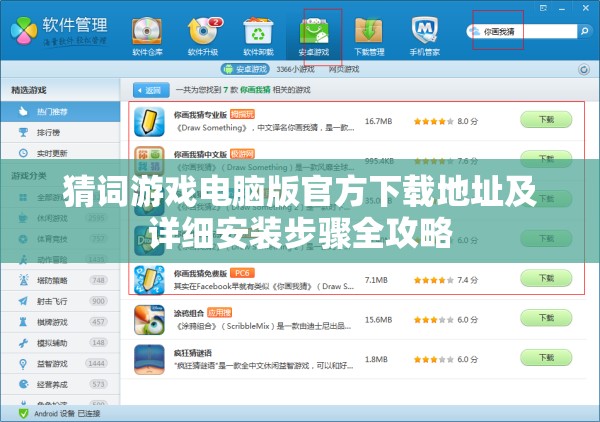This screenshot has width=600, height=422.
Task: Open the 涂鸦组合 title link
Action: point(189,313)
